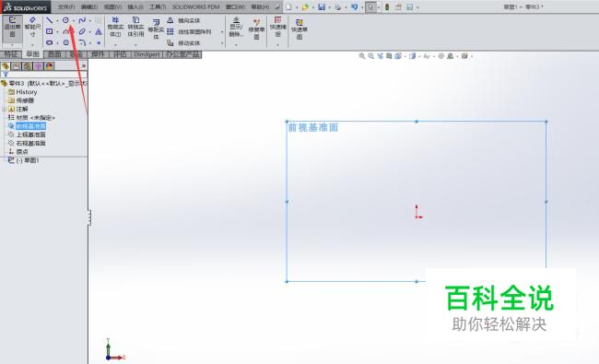The width and height of the screenshot is (599, 364).
Task: Click the Rebuild traffic light icon
Action: [x=387, y=6]
